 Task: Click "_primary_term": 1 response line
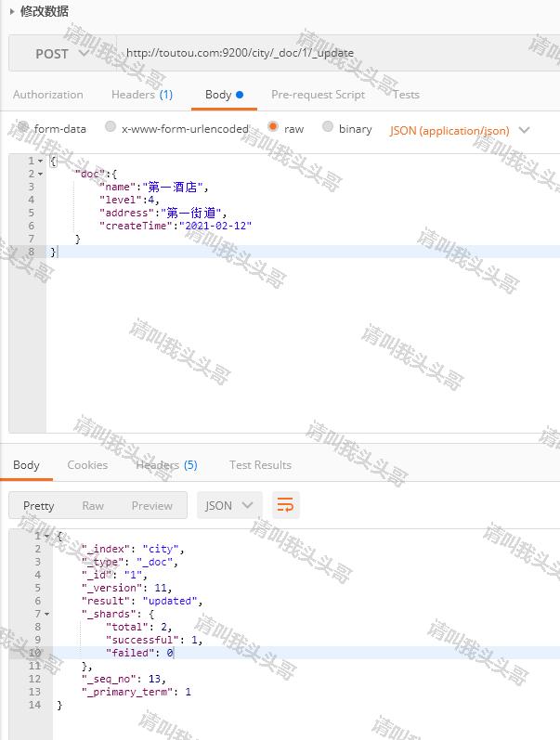(x=136, y=692)
